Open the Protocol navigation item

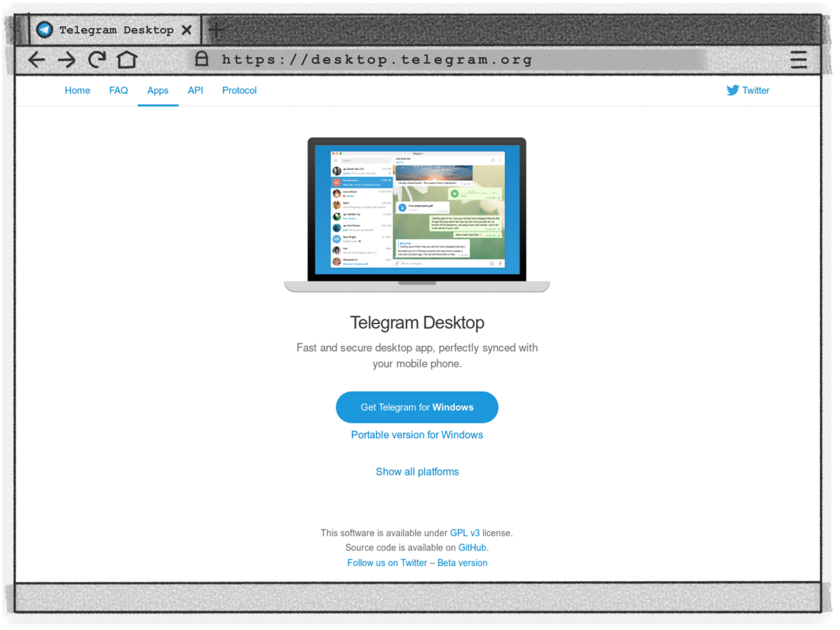click(x=239, y=91)
